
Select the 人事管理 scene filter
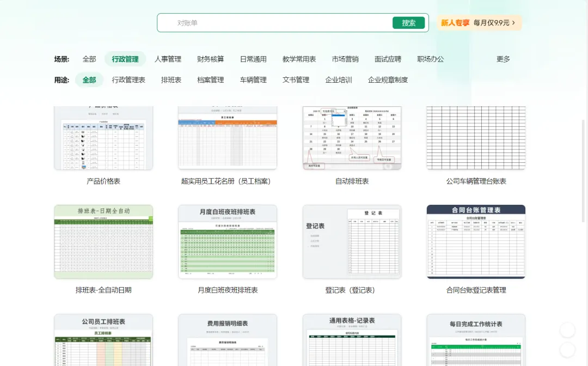pyautogui.click(x=168, y=59)
